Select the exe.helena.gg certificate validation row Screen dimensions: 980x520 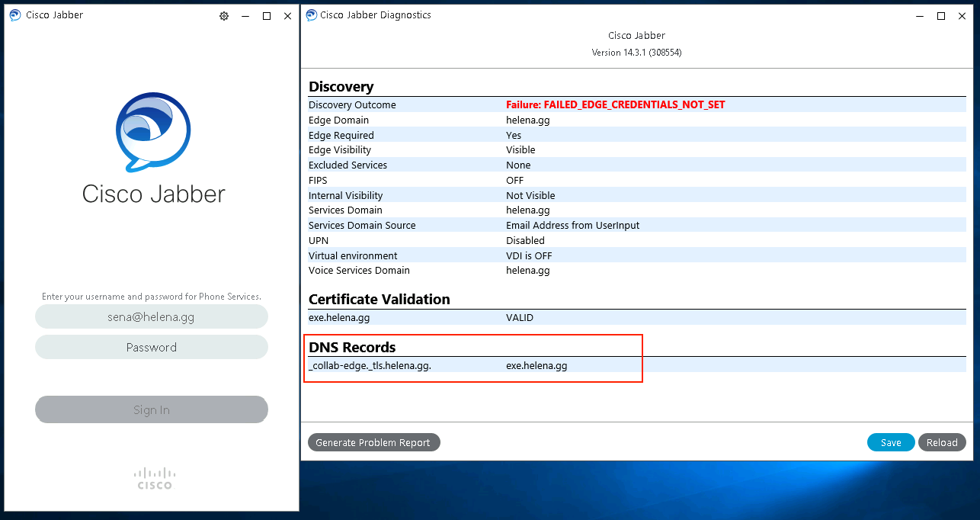(339, 317)
